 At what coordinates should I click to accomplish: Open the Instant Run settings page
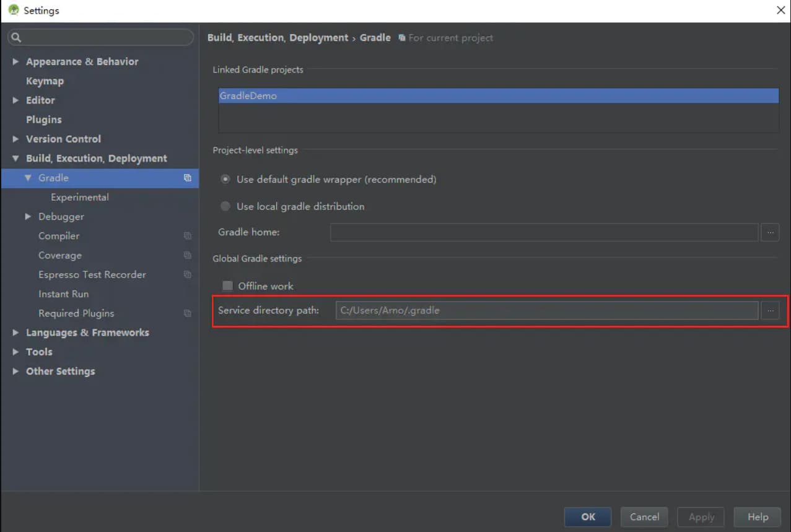[63, 294]
